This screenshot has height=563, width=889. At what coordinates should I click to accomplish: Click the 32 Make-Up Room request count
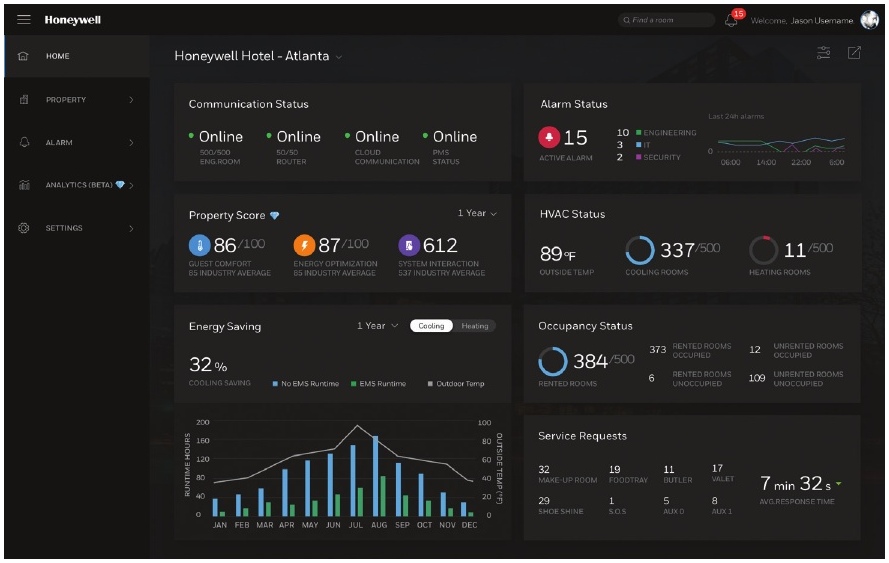point(544,469)
